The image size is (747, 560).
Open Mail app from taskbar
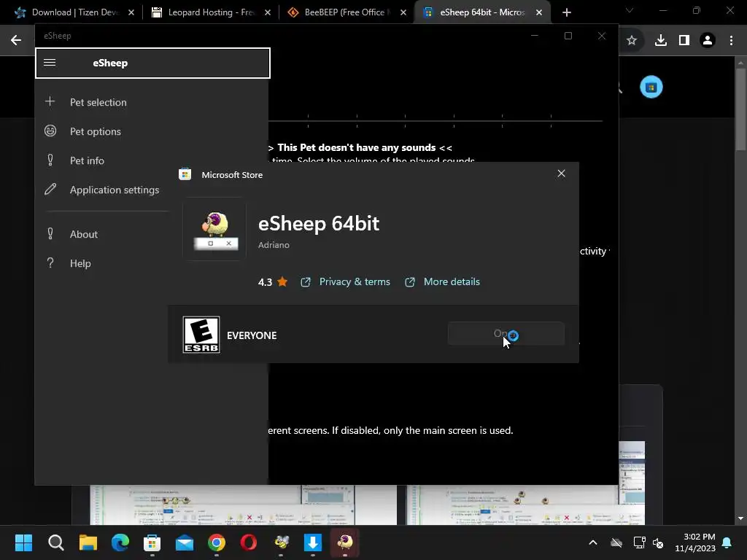pos(185,542)
